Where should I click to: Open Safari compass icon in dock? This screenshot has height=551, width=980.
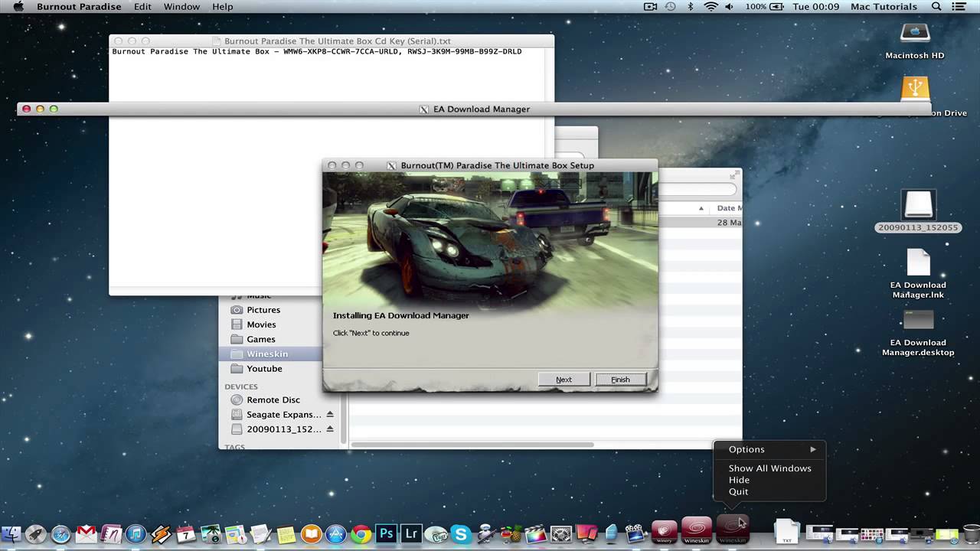point(60,533)
